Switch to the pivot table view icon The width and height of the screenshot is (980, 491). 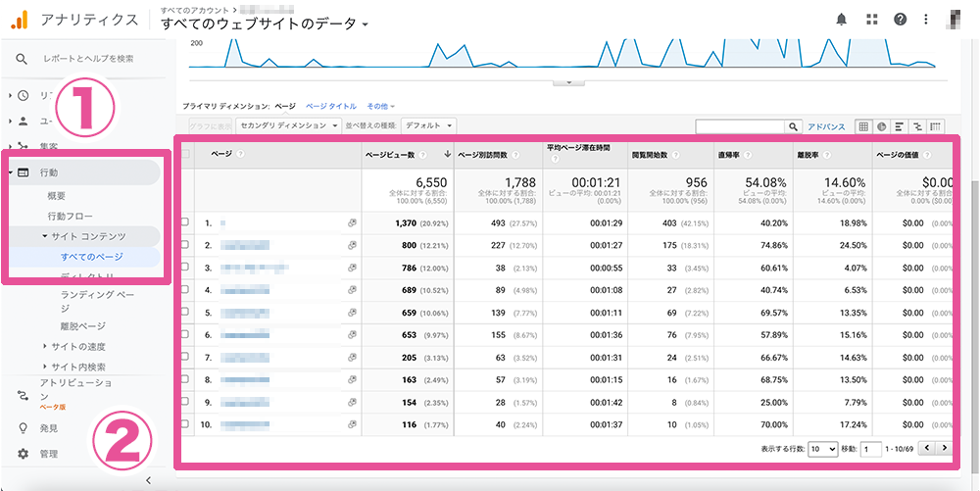click(935, 126)
